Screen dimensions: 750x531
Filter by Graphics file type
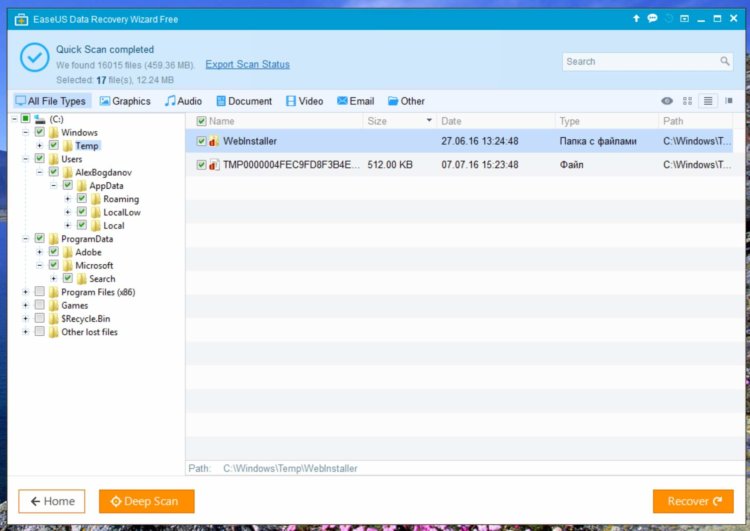(x=125, y=101)
